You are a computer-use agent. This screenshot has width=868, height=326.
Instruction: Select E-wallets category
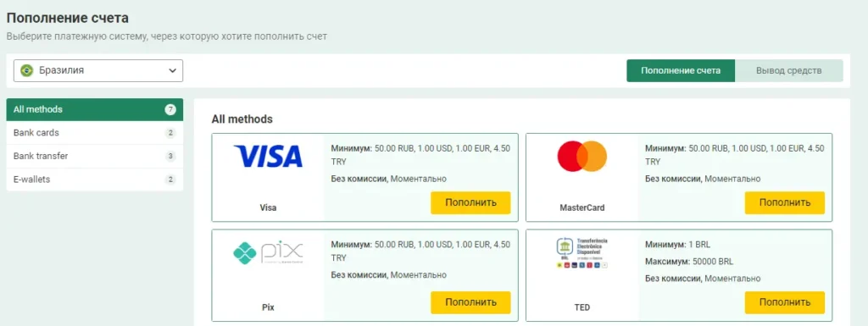tap(95, 180)
